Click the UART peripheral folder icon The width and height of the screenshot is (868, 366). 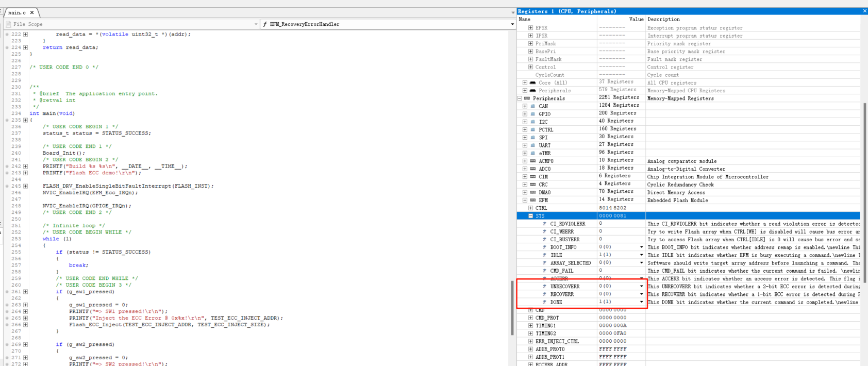click(x=533, y=145)
